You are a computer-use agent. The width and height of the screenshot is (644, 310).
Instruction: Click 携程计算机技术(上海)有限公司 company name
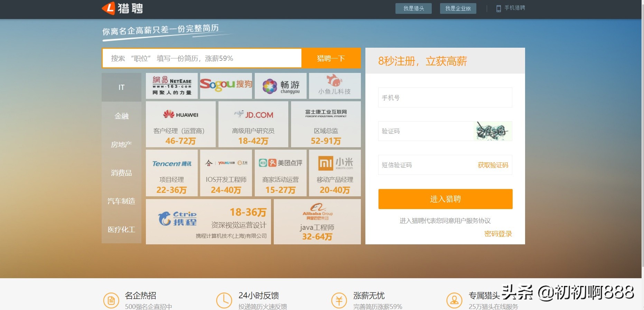point(231,236)
